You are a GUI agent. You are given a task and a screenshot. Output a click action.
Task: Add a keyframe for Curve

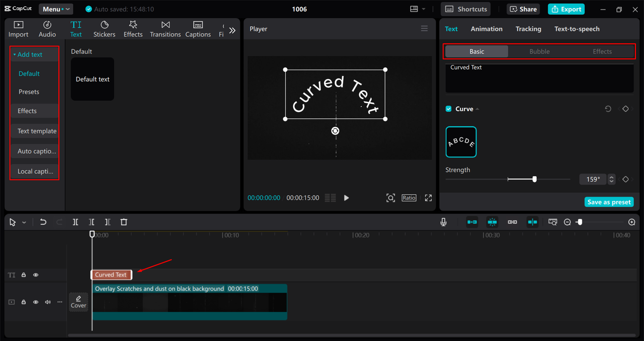pos(625,109)
